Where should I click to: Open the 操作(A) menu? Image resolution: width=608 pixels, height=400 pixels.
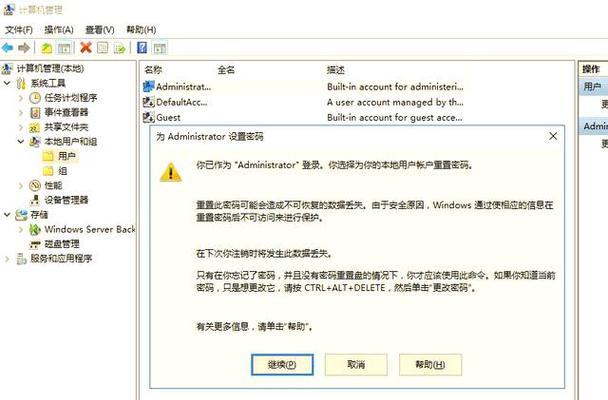(59, 30)
